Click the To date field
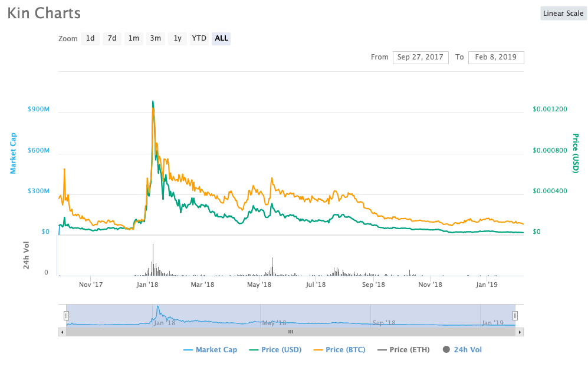The width and height of the screenshot is (588, 367). (496, 57)
